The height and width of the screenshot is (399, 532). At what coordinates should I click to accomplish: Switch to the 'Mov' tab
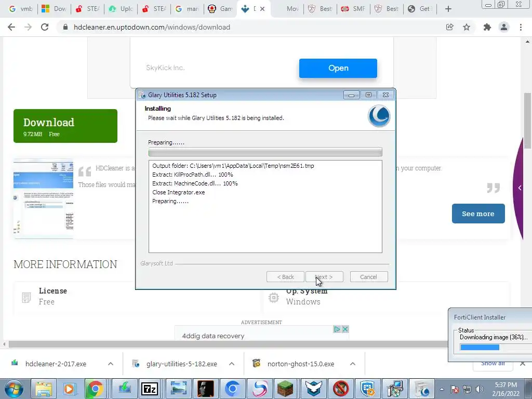(x=288, y=9)
